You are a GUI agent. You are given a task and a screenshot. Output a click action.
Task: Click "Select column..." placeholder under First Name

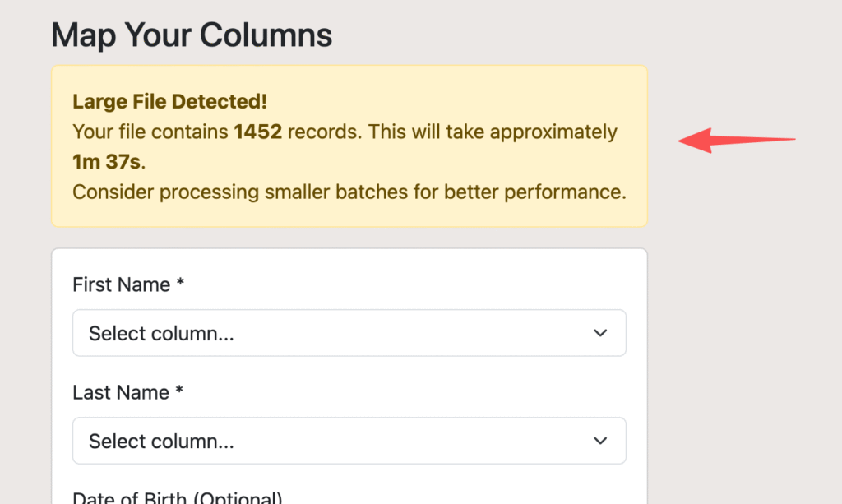point(161,333)
